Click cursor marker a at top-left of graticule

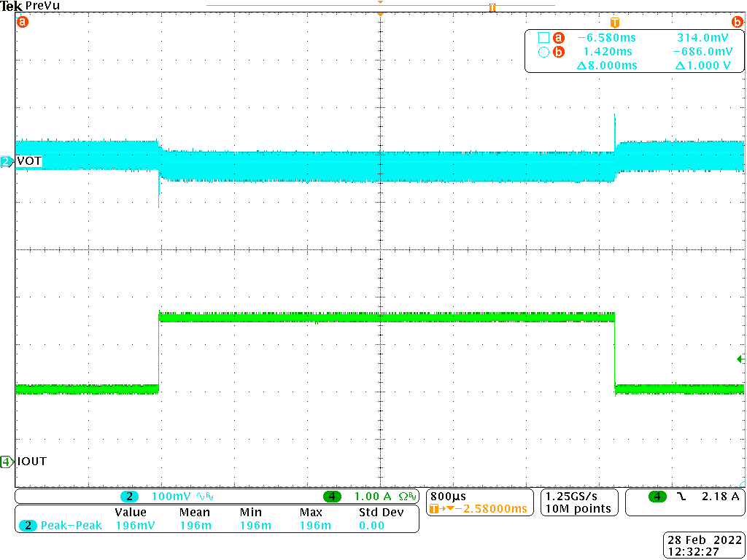point(22,22)
